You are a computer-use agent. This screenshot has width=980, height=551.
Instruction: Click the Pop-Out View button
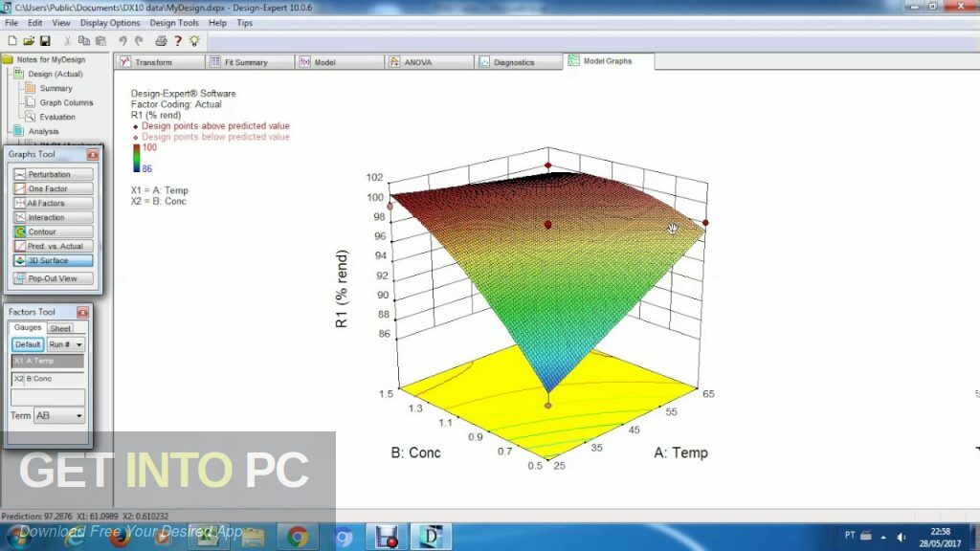[x=53, y=278]
